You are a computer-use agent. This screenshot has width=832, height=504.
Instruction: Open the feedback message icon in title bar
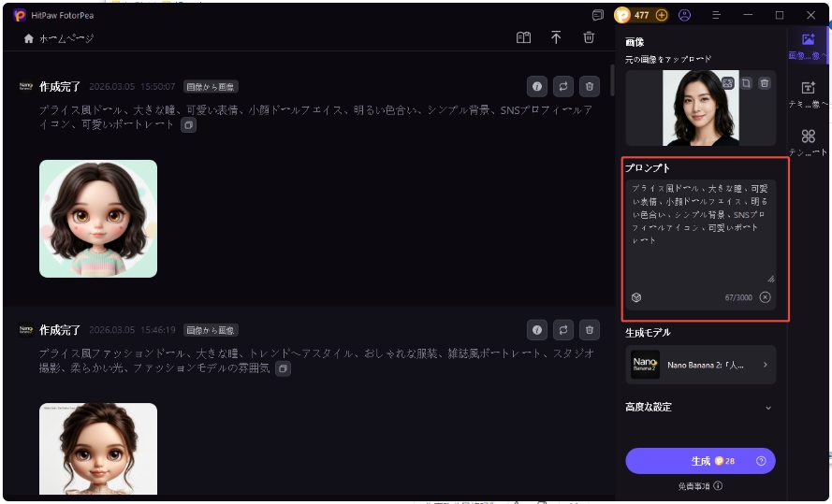(598, 15)
